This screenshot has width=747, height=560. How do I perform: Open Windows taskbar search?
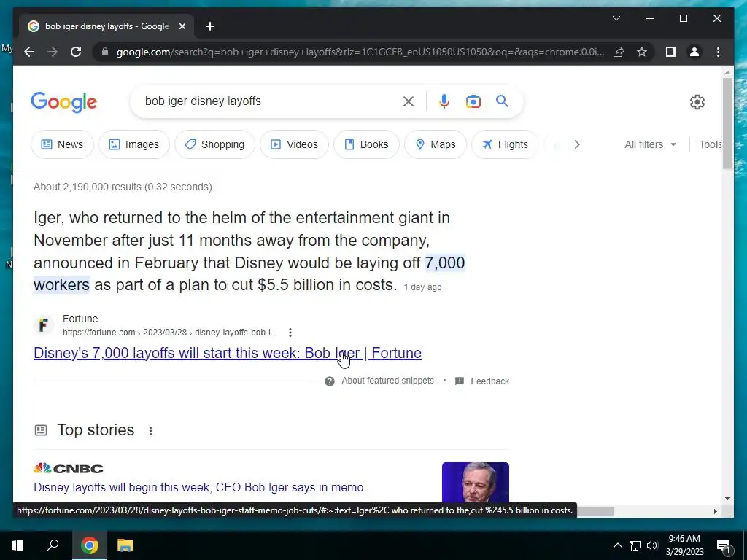point(53,545)
